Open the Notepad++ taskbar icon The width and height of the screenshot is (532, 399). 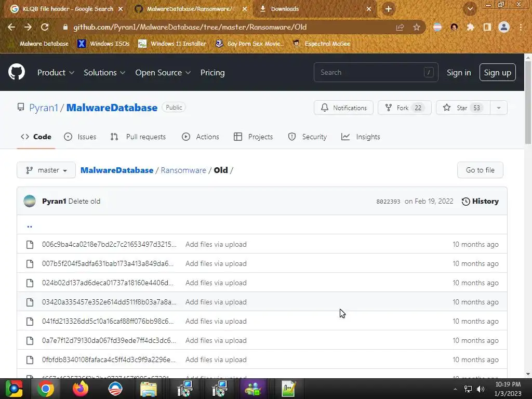288,389
